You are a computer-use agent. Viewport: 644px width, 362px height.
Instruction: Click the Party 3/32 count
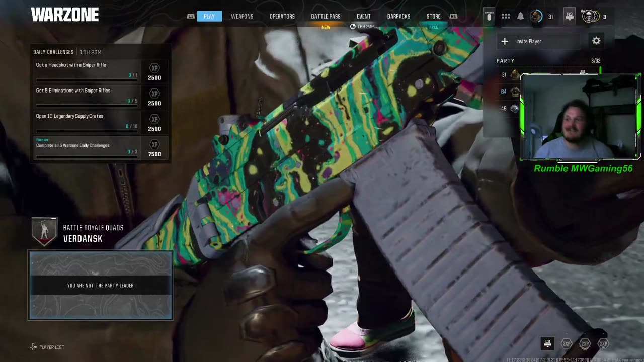point(595,61)
